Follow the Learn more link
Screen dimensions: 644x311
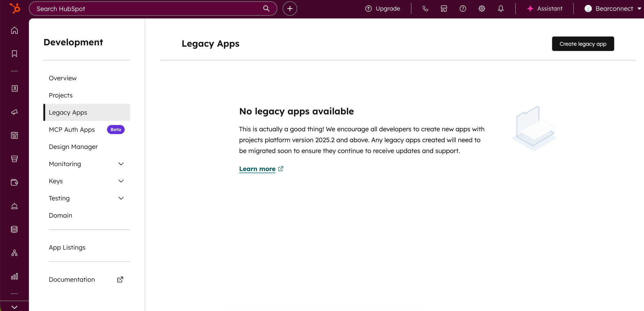click(x=257, y=169)
